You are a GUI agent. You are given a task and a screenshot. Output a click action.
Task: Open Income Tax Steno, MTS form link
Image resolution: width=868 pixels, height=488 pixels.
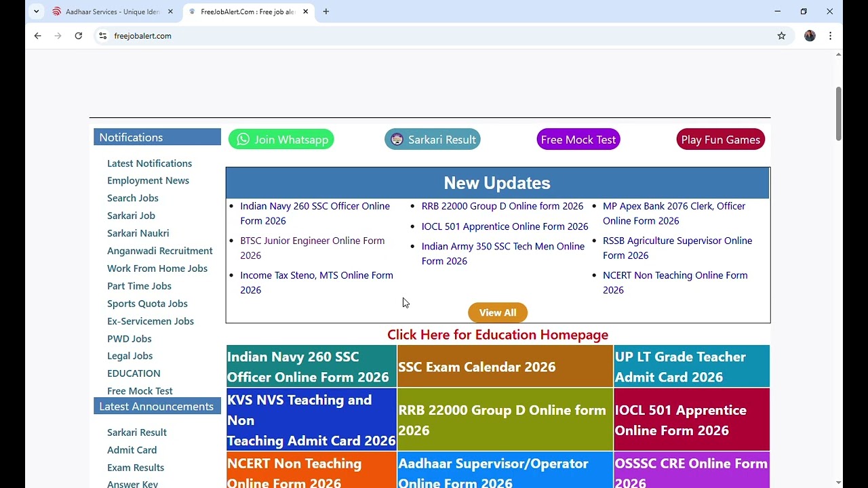317,283
